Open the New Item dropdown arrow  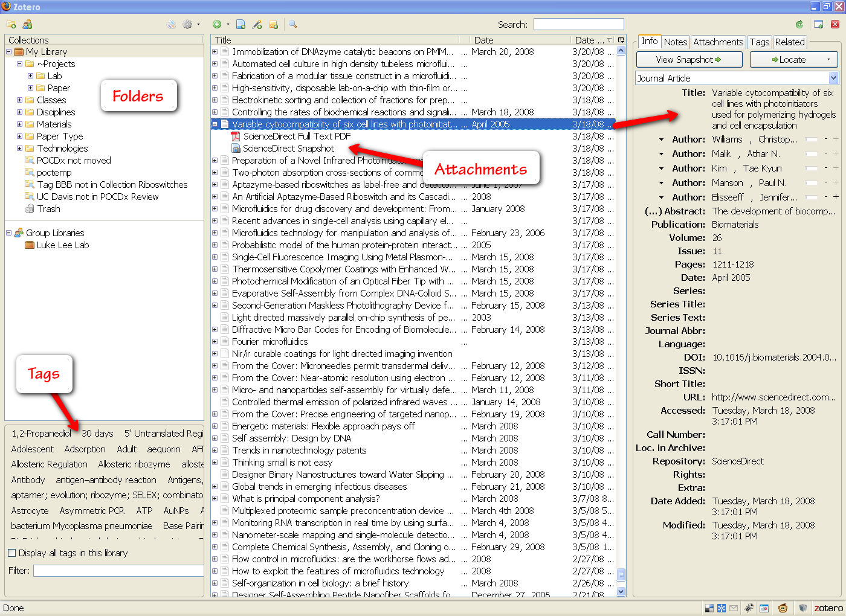(228, 25)
